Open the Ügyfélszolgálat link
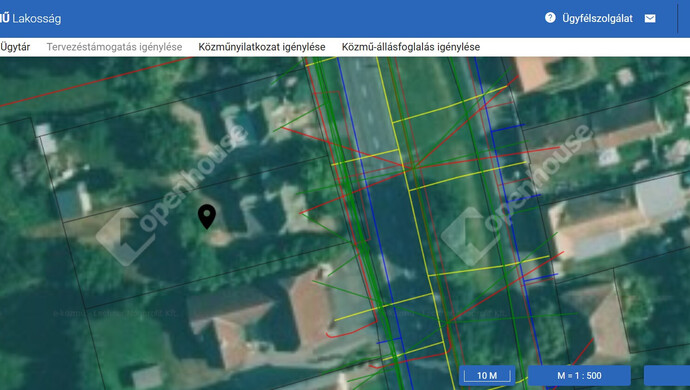The width and height of the screenshot is (690, 390). tap(597, 18)
